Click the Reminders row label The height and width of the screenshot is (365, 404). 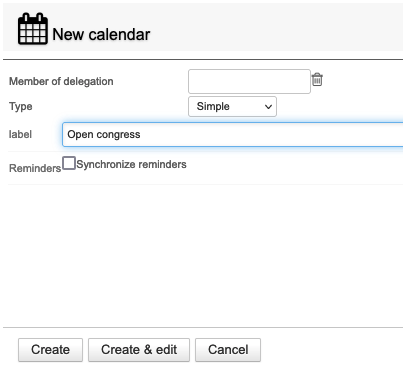coord(35,168)
